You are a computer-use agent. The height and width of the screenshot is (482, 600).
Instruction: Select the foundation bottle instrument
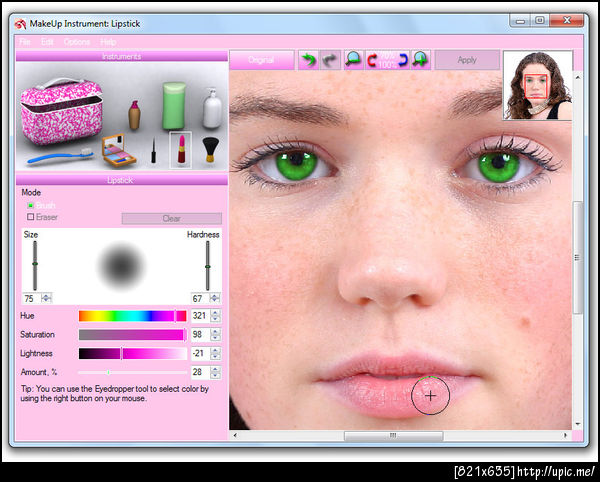(x=134, y=115)
